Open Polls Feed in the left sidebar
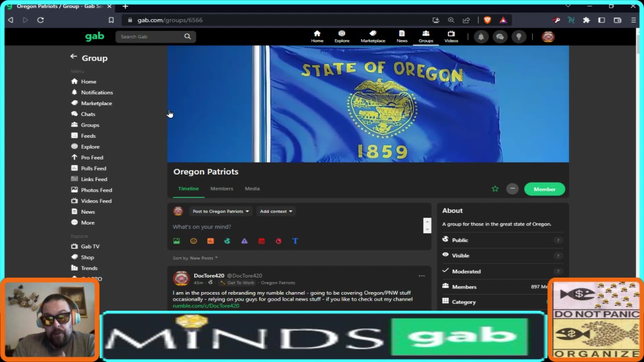Image resolution: width=644 pixels, height=362 pixels. [x=89, y=168]
